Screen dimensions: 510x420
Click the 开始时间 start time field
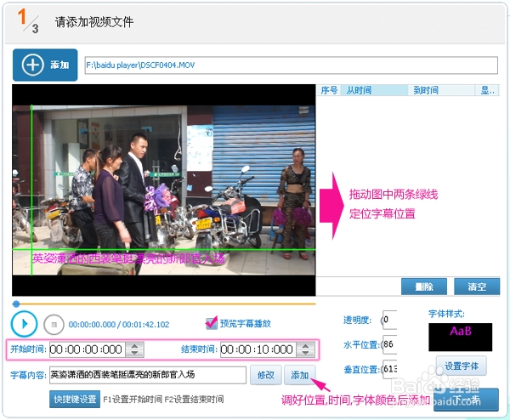[x=88, y=349]
